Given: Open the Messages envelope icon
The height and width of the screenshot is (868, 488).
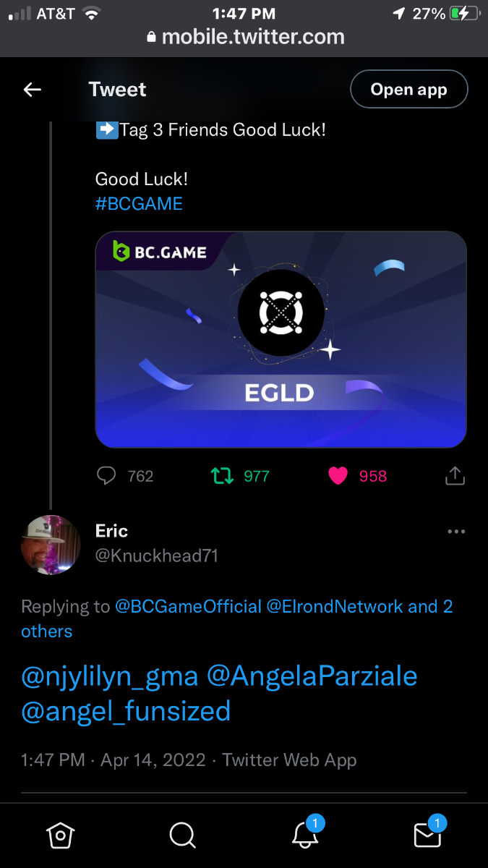Looking at the screenshot, I should pos(427,835).
